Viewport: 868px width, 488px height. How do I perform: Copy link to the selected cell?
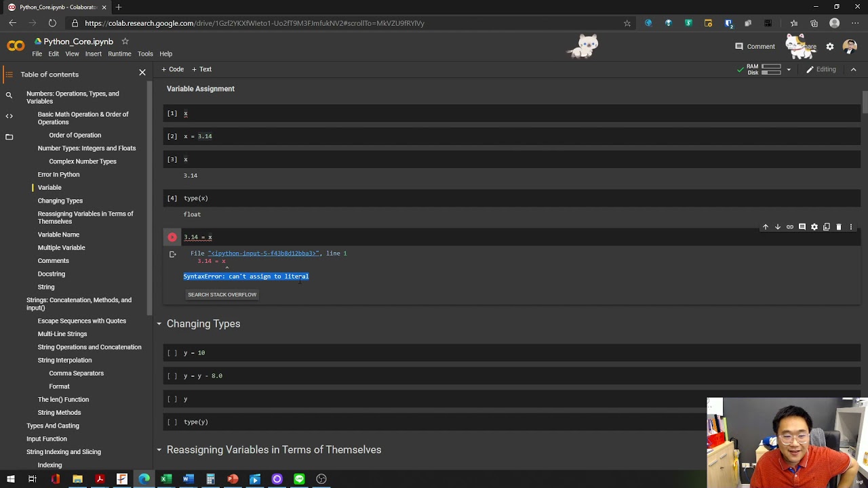click(790, 227)
